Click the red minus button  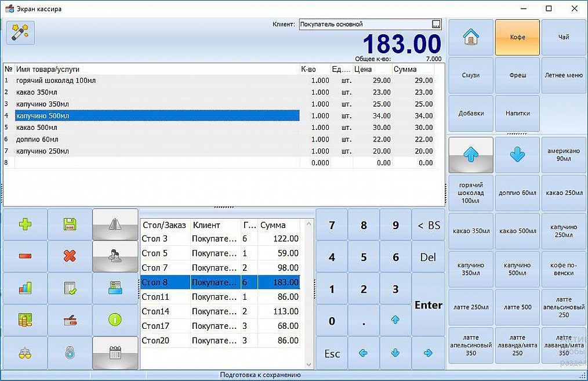(x=25, y=256)
